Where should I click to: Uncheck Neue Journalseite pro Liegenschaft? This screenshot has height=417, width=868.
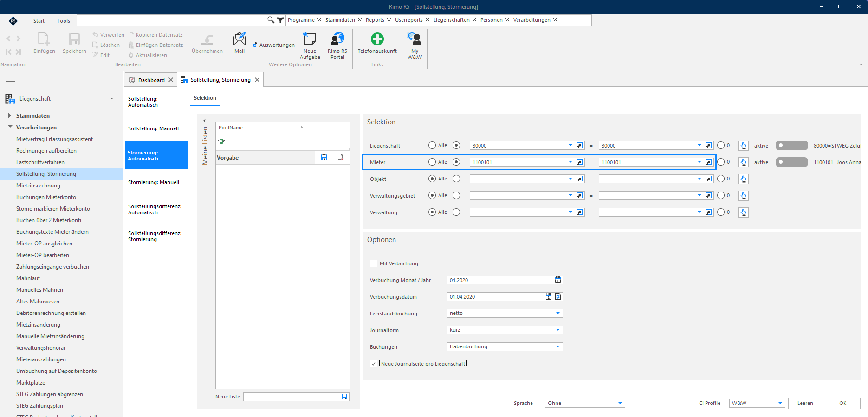point(374,364)
